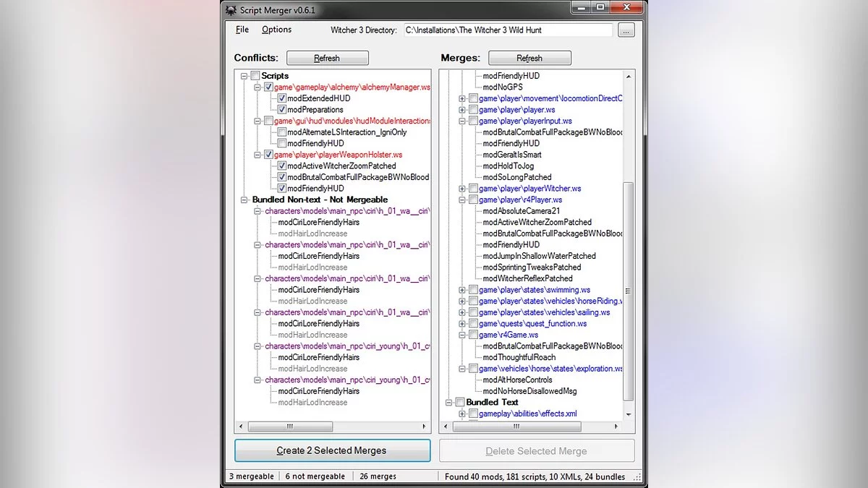Viewport: 868px width, 488px height.
Task: Open the File menu
Action: pyautogui.click(x=242, y=30)
